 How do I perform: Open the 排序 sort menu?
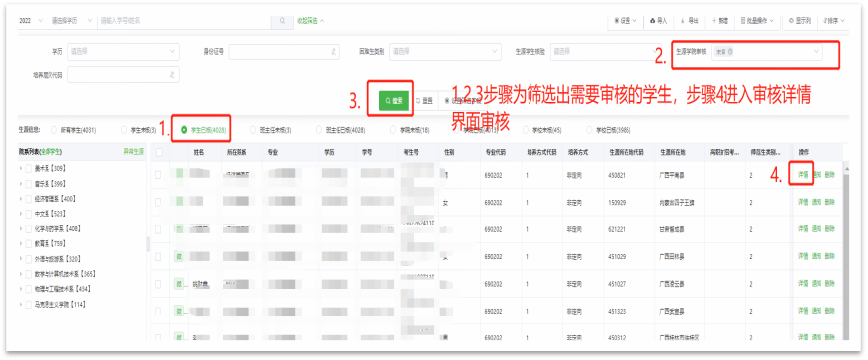coord(834,21)
